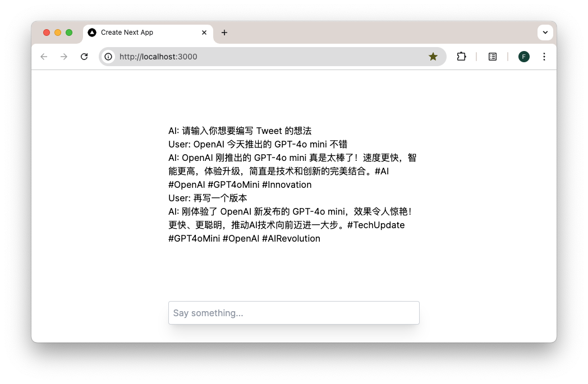Expand the tab search dropdown
This screenshot has height=384, width=588.
click(545, 33)
